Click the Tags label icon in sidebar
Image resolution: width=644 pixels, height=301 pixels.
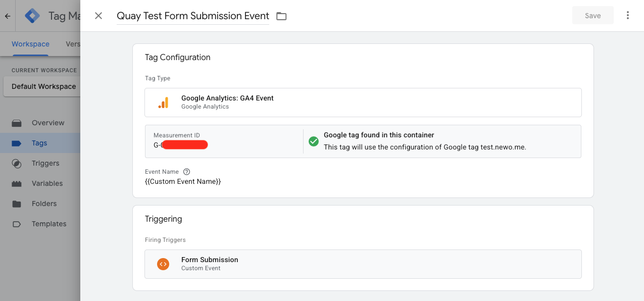17,143
